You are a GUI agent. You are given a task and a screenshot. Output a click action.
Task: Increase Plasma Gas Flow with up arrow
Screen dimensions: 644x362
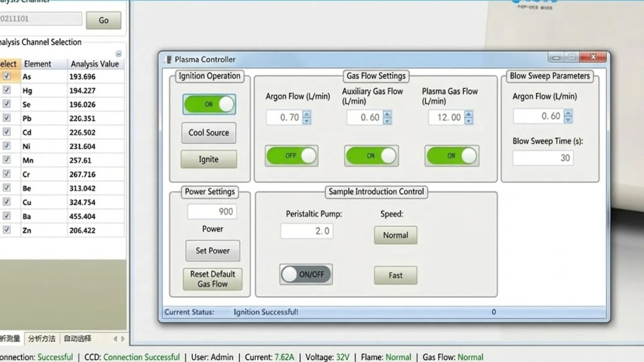(x=469, y=114)
